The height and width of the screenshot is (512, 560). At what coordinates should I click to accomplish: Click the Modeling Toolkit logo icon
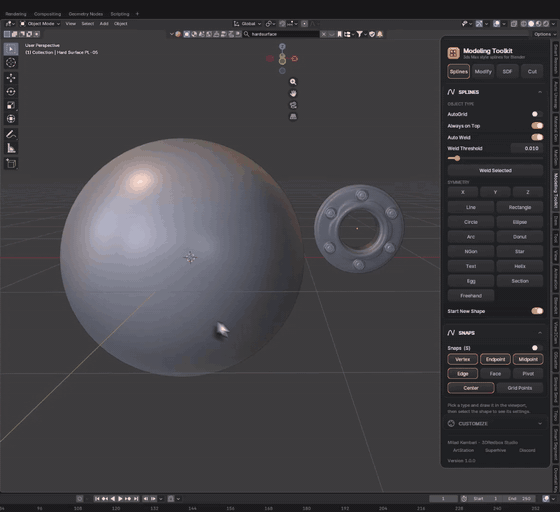pos(453,53)
